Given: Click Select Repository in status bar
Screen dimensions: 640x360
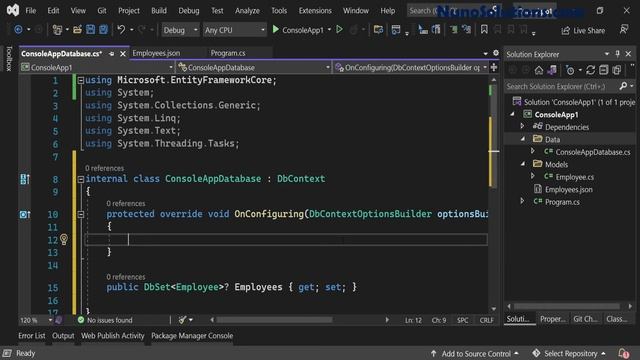Looking at the screenshot, I should pos(570,353).
